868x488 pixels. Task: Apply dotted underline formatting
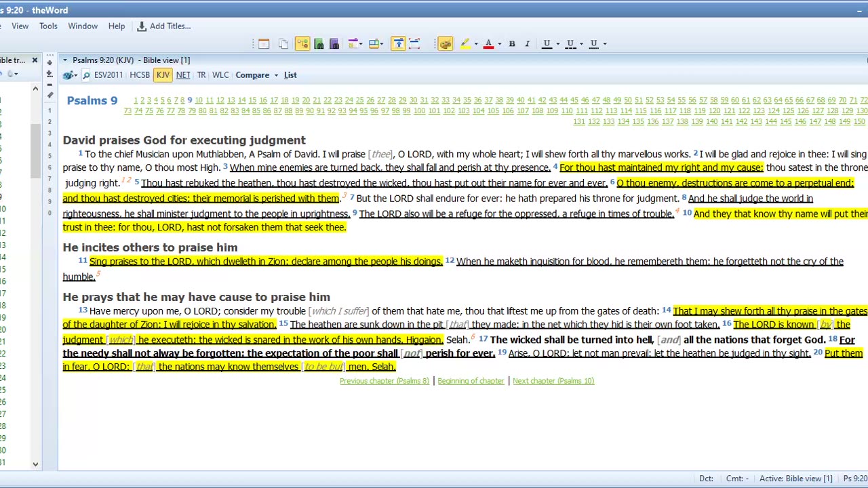tap(594, 43)
